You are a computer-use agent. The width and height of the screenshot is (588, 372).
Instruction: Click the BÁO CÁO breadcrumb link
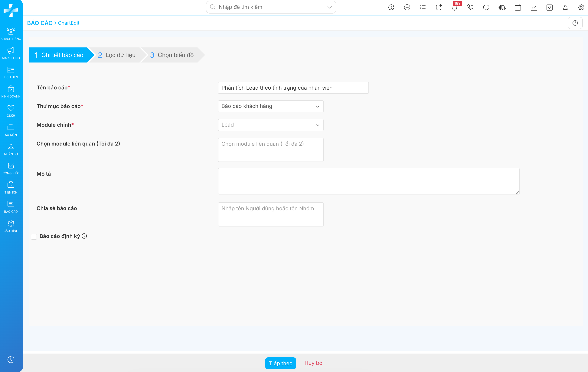point(40,23)
